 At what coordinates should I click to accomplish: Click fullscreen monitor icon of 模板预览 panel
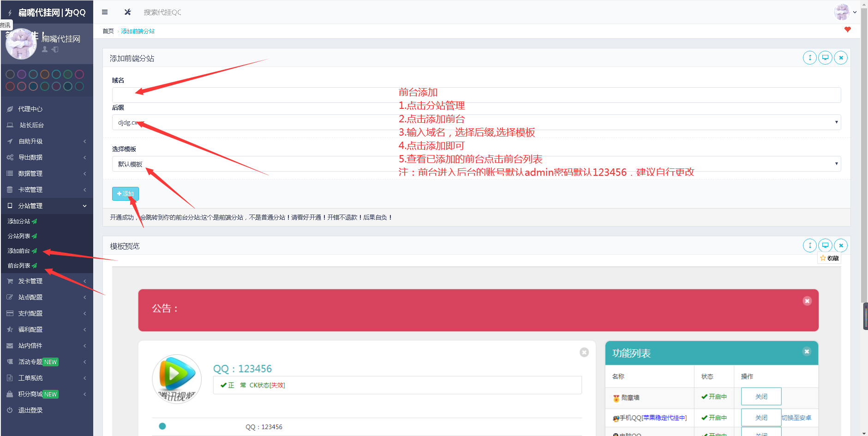[x=825, y=245]
